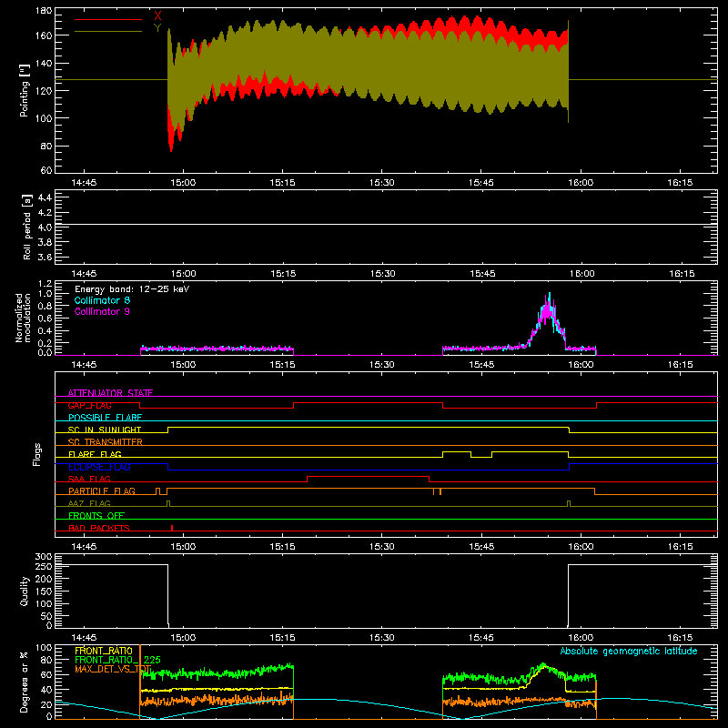Click the red legend line sample for X
728x728 pixels.
tap(108, 19)
